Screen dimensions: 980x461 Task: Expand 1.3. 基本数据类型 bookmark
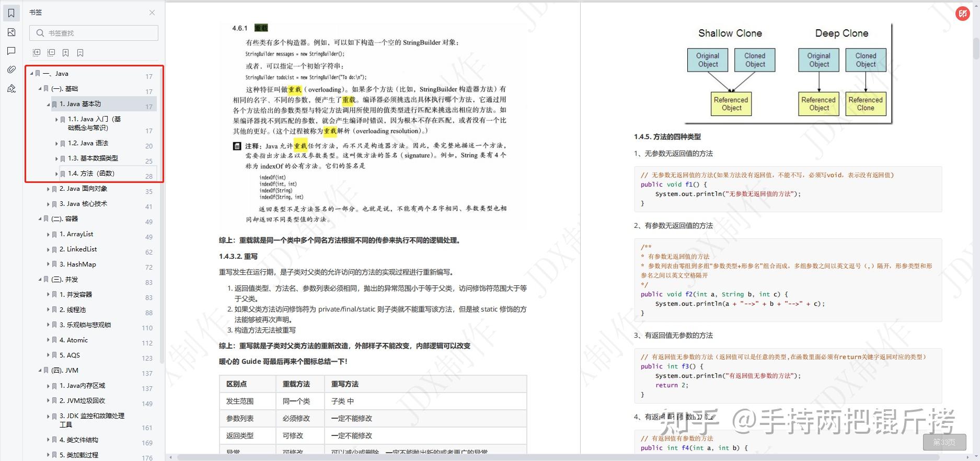point(56,158)
